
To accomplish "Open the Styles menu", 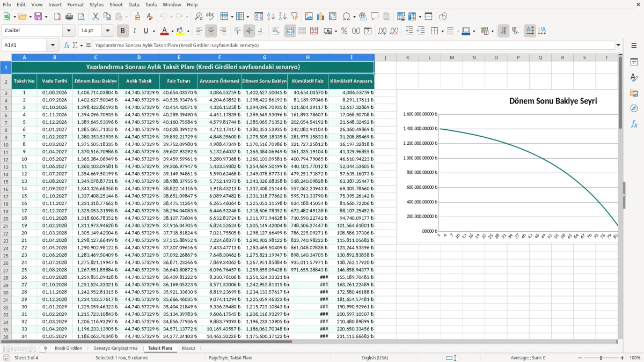I will (x=97, y=4).
